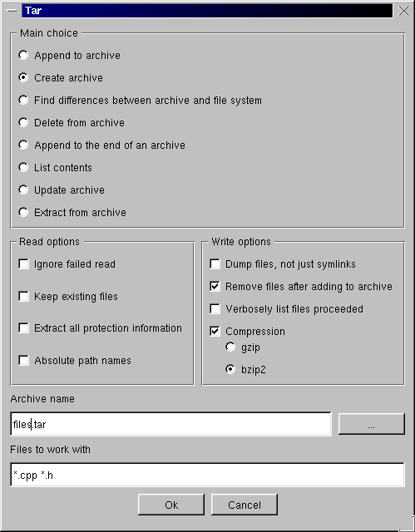The height and width of the screenshot is (532, 415).
Task: Click the Files to work with input field
Action: tap(207, 475)
